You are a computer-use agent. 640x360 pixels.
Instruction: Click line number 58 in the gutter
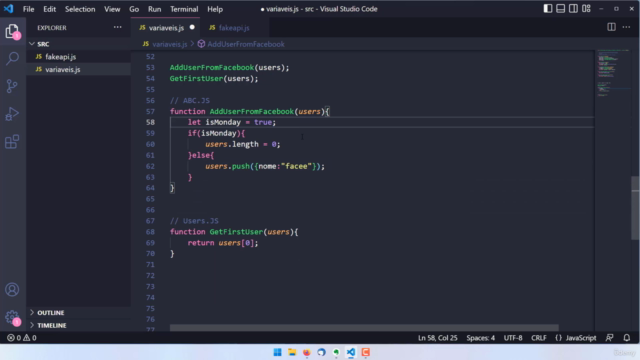click(x=150, y=122)
